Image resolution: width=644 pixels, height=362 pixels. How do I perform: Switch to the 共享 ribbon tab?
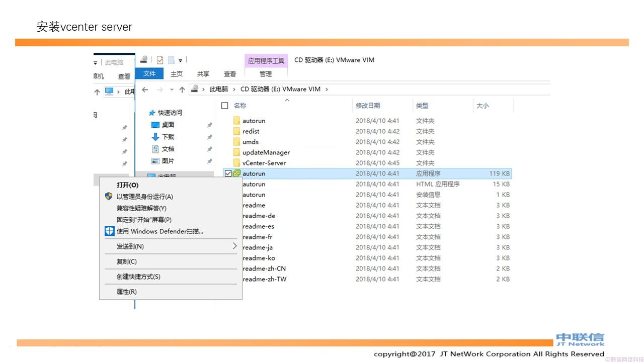(x=203, y=74)
